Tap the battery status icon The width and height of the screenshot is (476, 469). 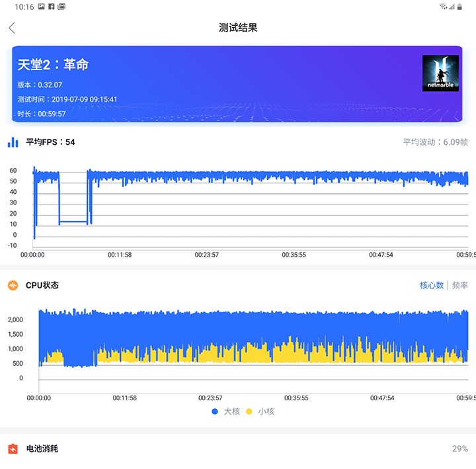tap(459, 7)
